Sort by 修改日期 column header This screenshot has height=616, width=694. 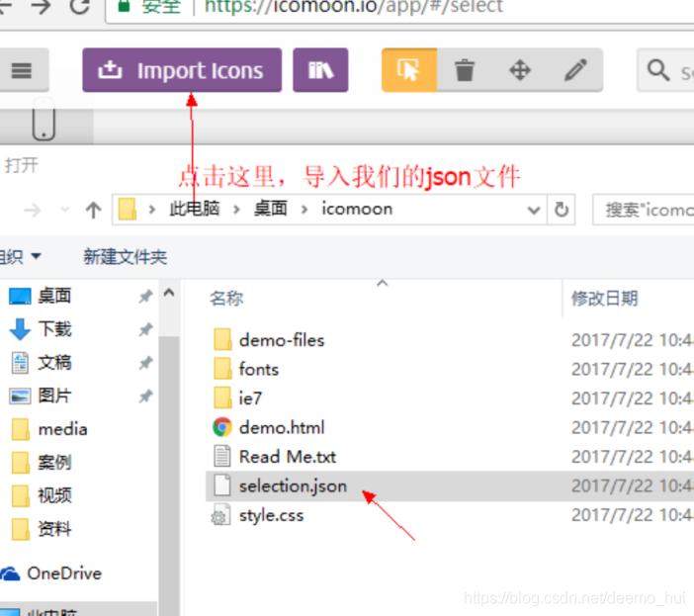pyautogui.click(x=605, y=299)
